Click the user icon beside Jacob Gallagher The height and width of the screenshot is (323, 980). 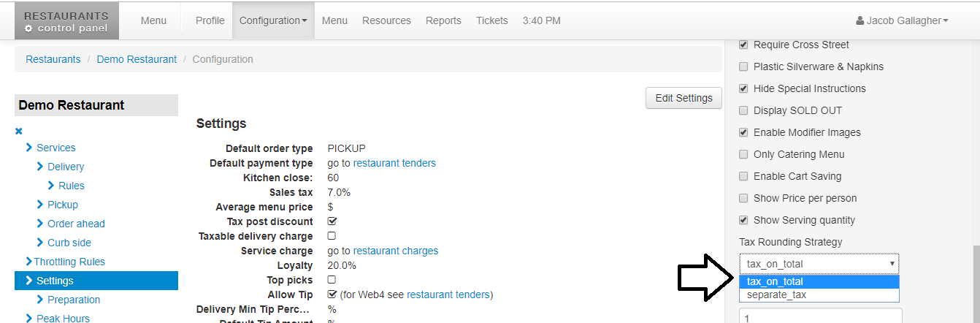pos(860,21)
